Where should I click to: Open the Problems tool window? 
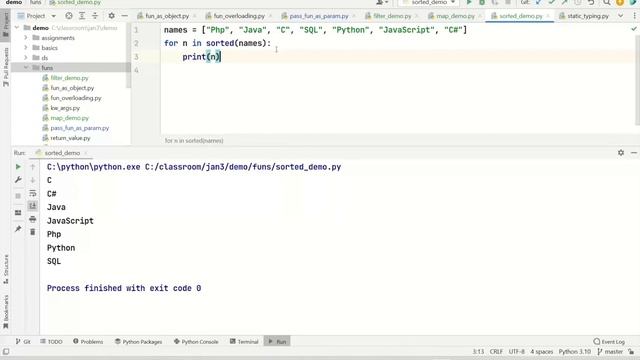pyautogui.click(x=88, y=342)
